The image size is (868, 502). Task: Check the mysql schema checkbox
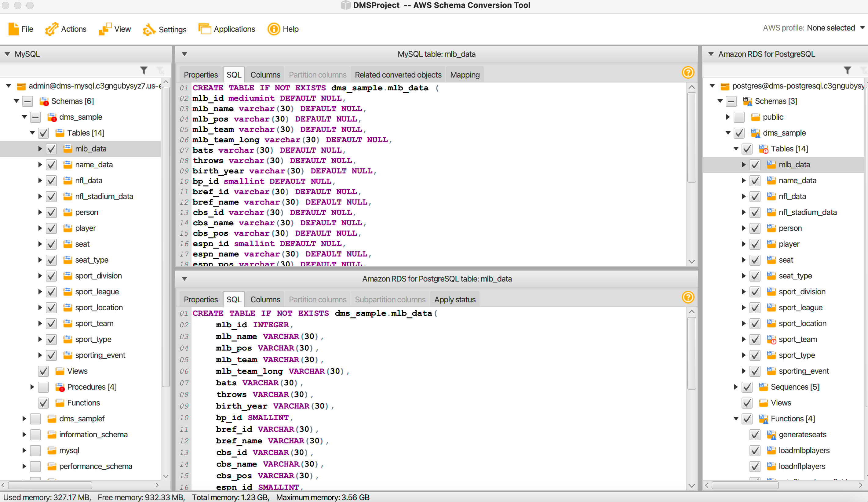coord(35,450)
